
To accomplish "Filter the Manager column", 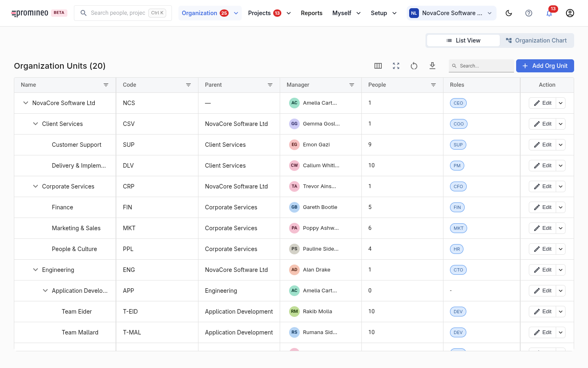I will (352, 85).
